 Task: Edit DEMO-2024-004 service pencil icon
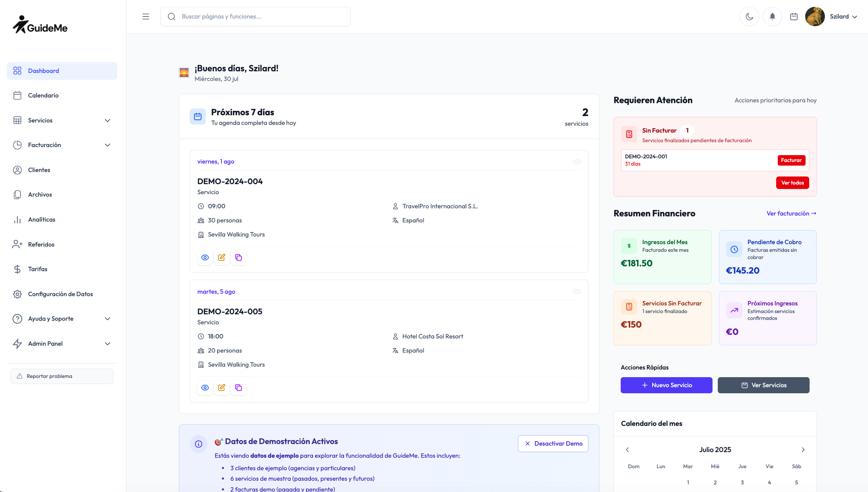pos(222,257)
